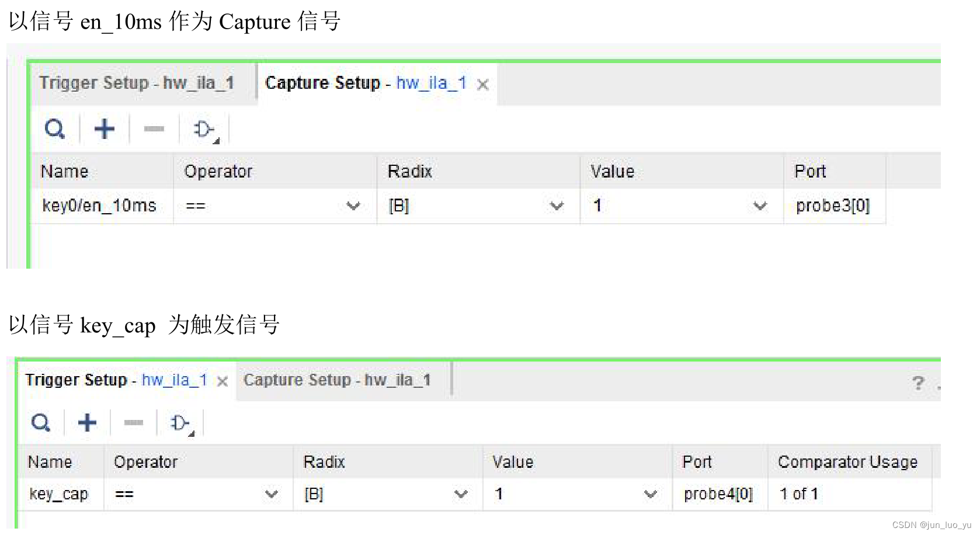Viewport: 980px width, 535px height.
Task: Click search icon in Trigger Setup toolbar
Action: click(41, 422)
